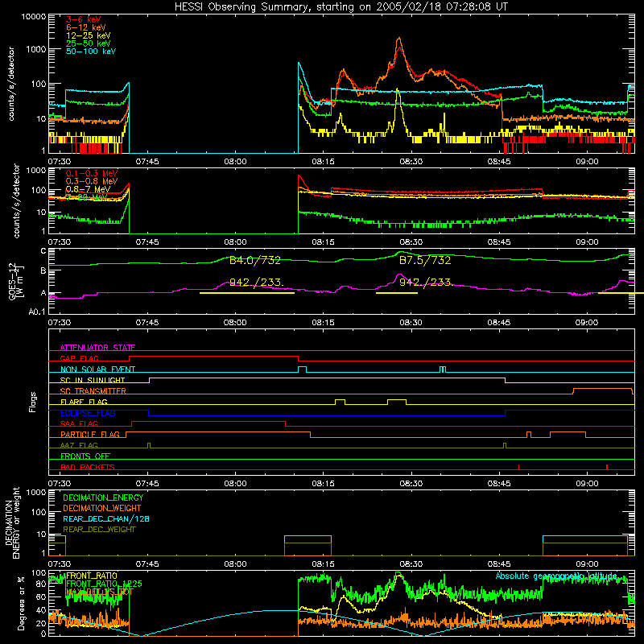Select the '3-6 keV' legend label
Screen dimensions: 644x644
pyautogui.click(x=83, y=19)
